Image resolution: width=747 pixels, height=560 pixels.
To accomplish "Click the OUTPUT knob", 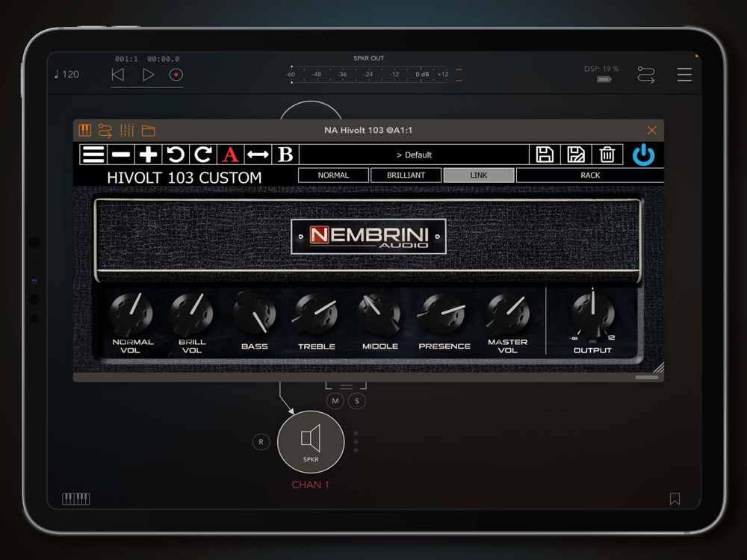I will click(x=592, y=313).
